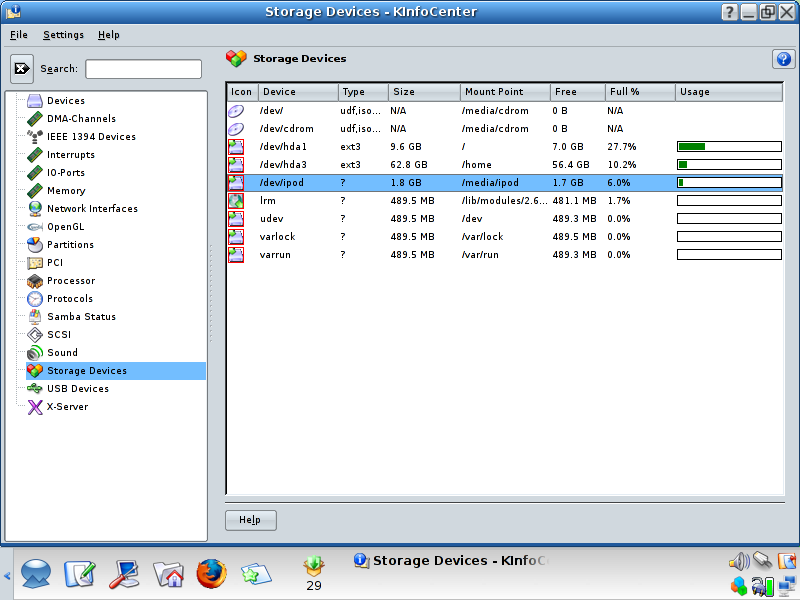Screen dimensions: 800x600
Task: Click the /dev/hda3 usage bar
Action: pos(729,165)
